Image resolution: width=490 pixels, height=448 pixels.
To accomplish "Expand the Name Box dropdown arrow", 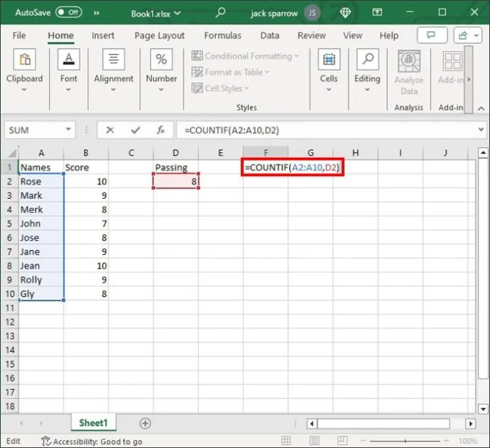I will (x=69, y=130).
